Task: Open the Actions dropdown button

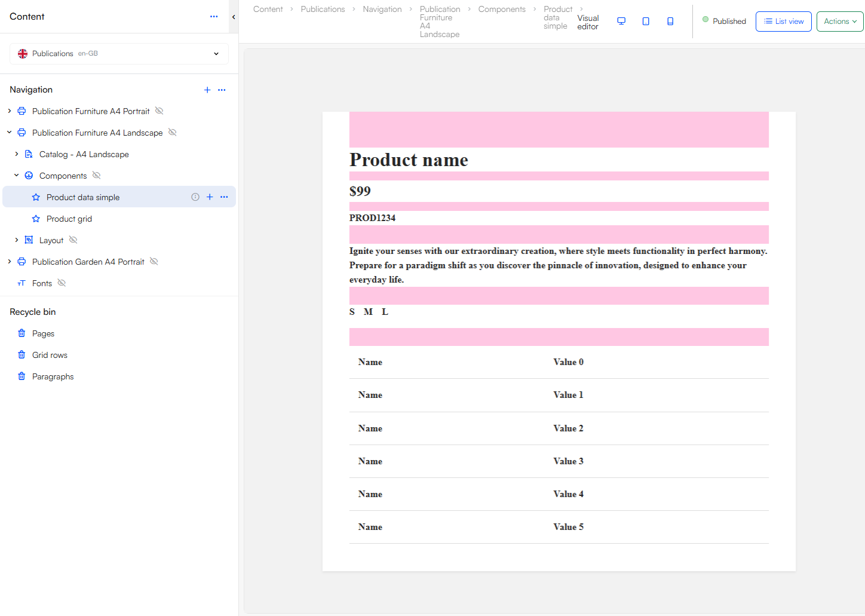Action: (x=840, y=22)
